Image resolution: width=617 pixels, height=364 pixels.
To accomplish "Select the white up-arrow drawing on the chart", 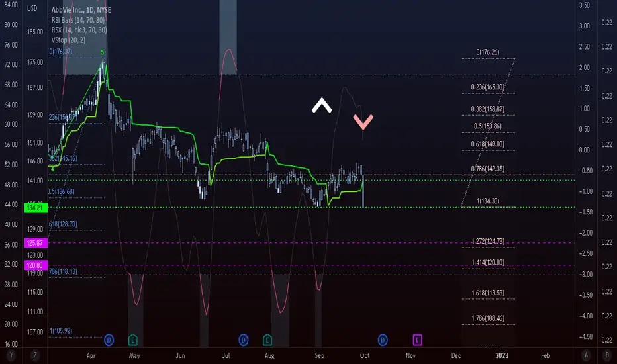I will (322, 105).
